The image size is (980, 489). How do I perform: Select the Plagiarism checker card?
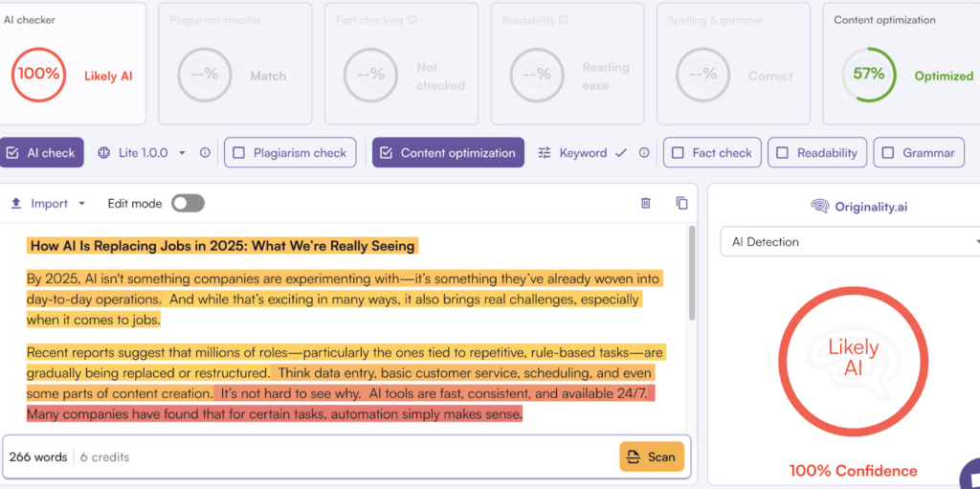235,64
